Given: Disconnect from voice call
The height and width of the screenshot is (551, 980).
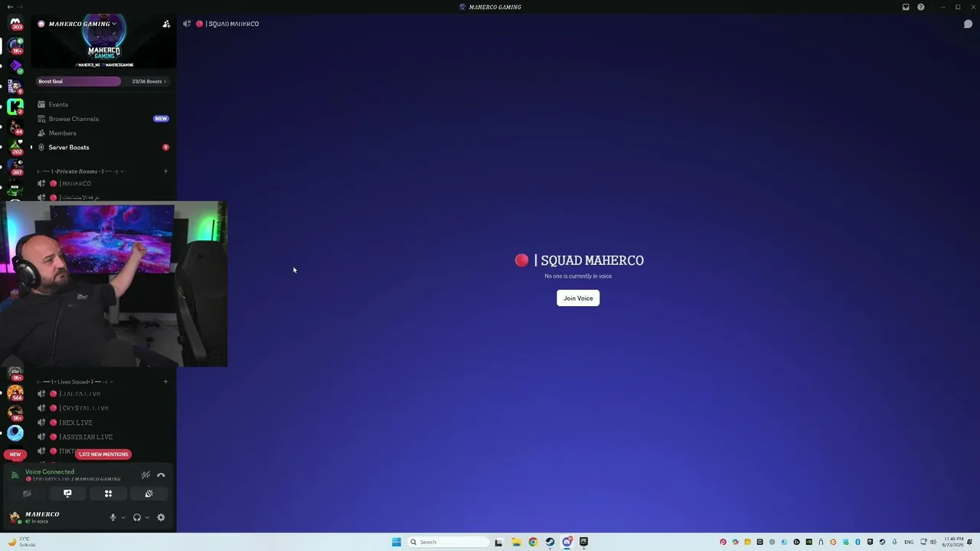Looking at the screenshot, I should pos(161,475).
